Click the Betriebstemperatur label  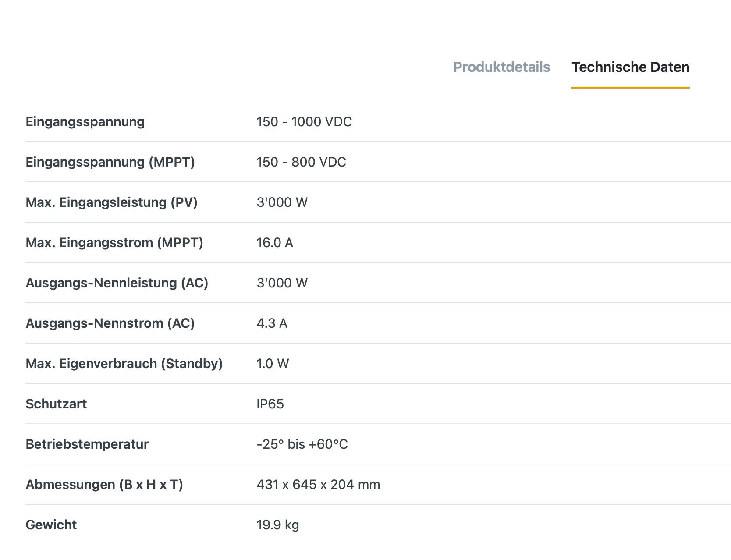pyautogui.click(x=87, y=444)
